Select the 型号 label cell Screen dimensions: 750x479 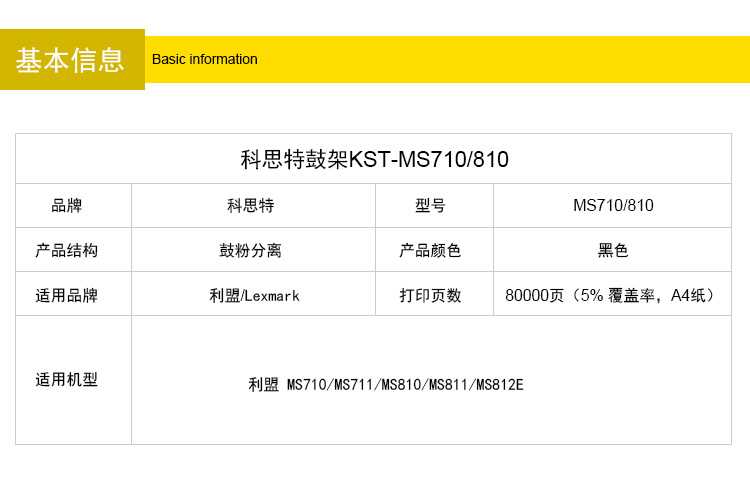click(x=431, y=206)
